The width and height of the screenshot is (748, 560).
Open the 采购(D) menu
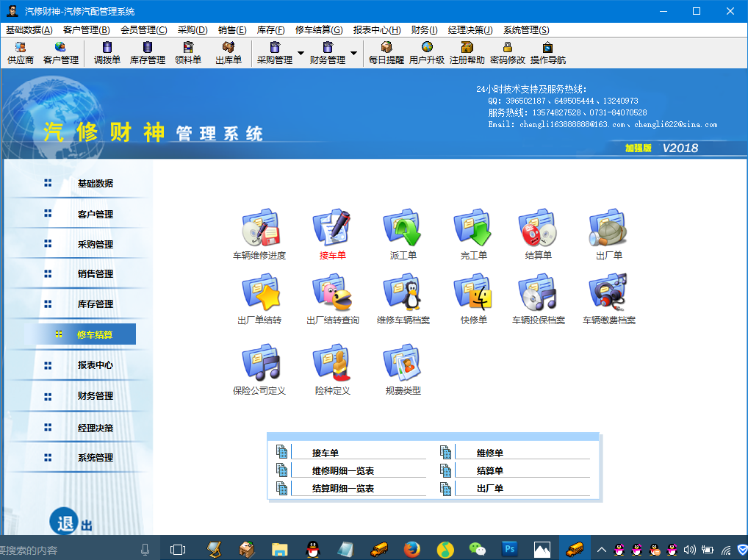[x=193, y=30]
